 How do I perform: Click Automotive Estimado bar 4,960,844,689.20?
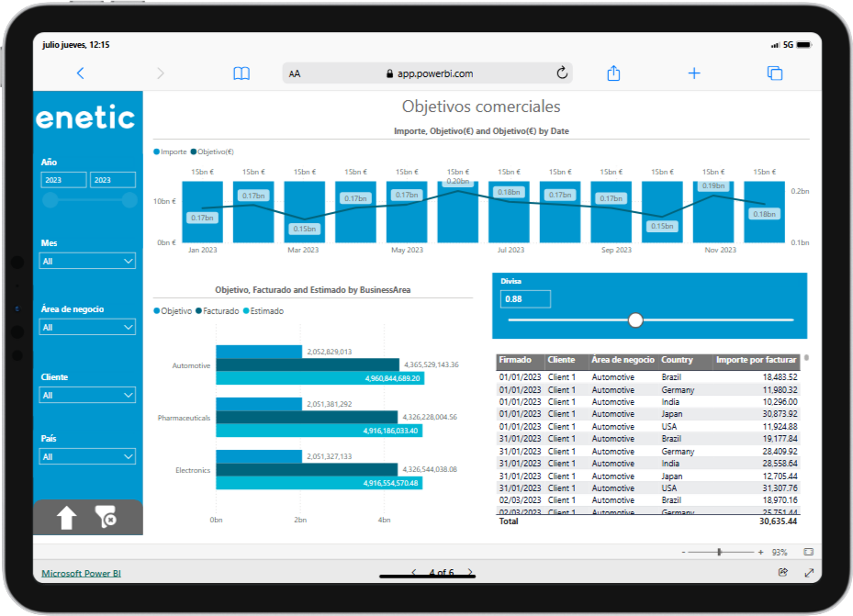tap(320, 378)
